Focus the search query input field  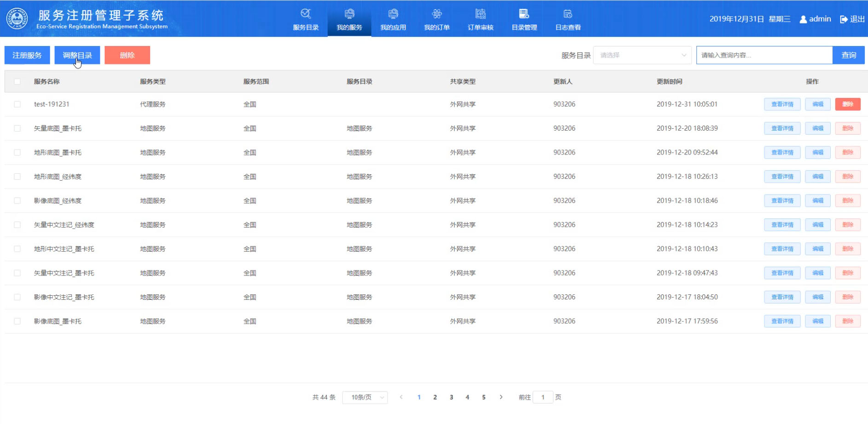coord(764,55)
